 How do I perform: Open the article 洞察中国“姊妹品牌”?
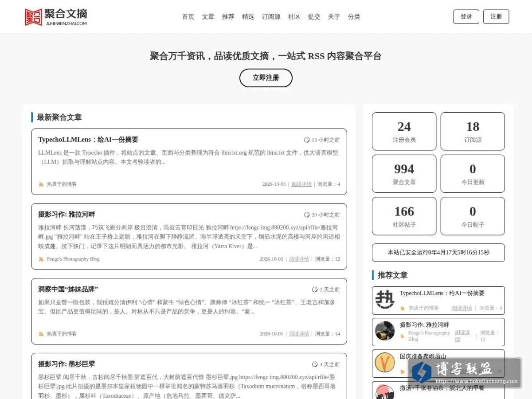click(68, 289)
